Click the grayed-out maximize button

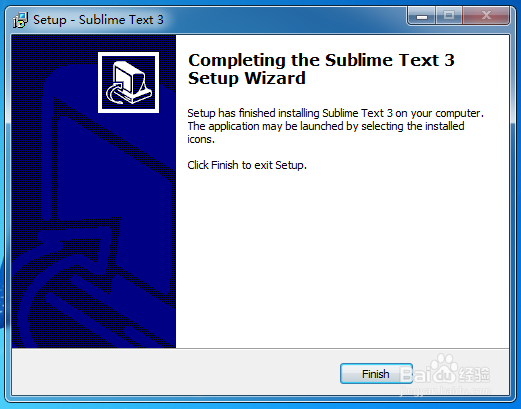click(x=449, y=16)
